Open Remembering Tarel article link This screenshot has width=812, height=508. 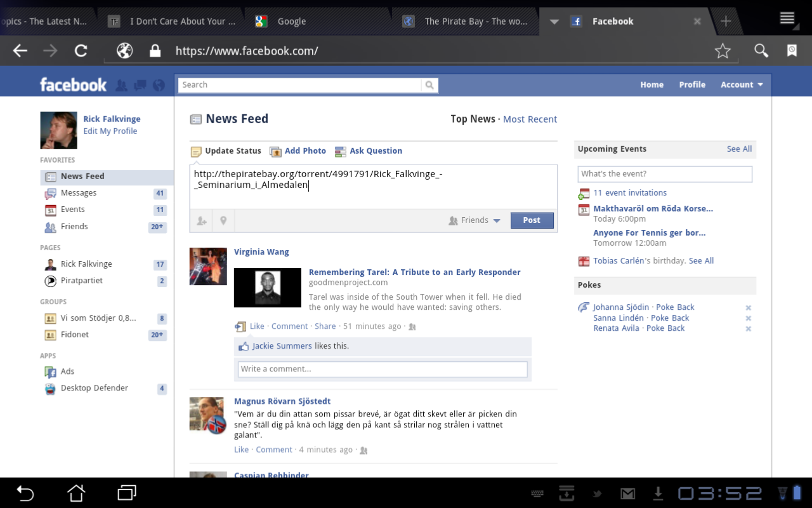[415, 272]
